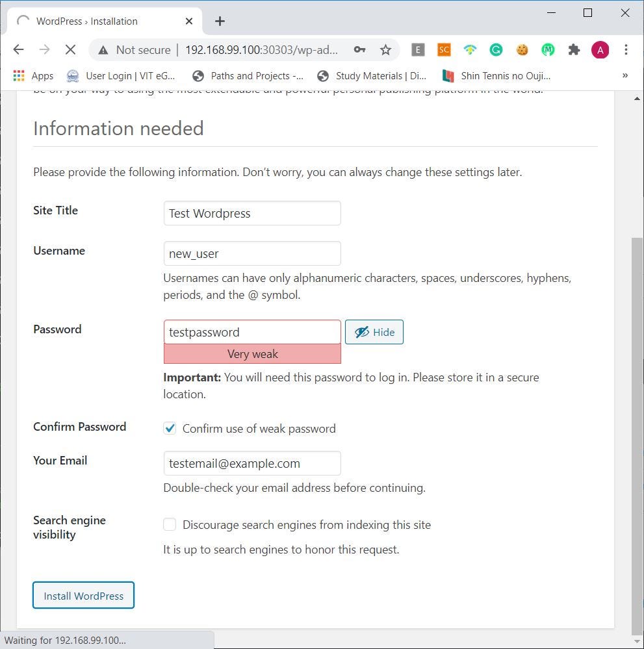Viewport: 644px width, 649px height.
Task: Click the Site Title field
Action: pos(252,213)
